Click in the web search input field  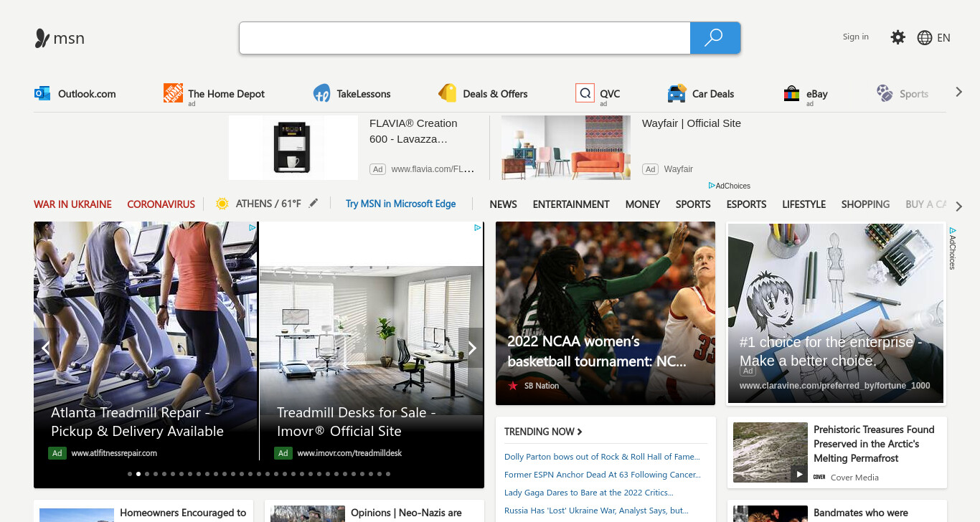[465, 38]
